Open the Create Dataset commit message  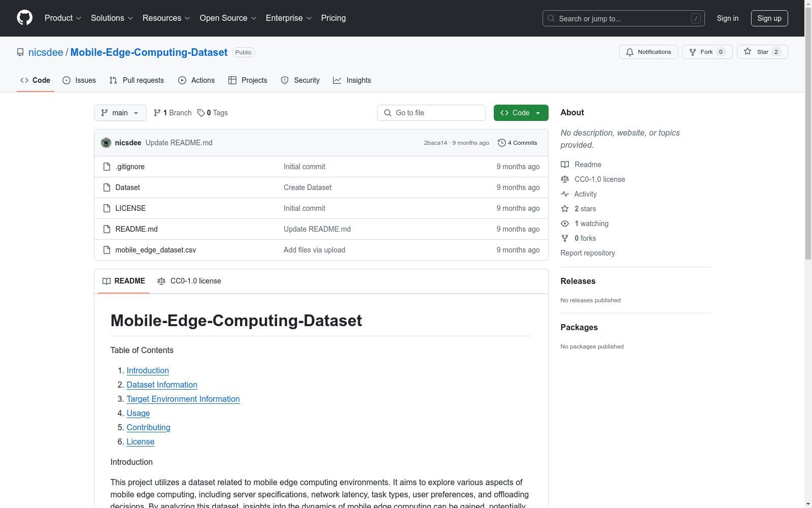point(308,187)
